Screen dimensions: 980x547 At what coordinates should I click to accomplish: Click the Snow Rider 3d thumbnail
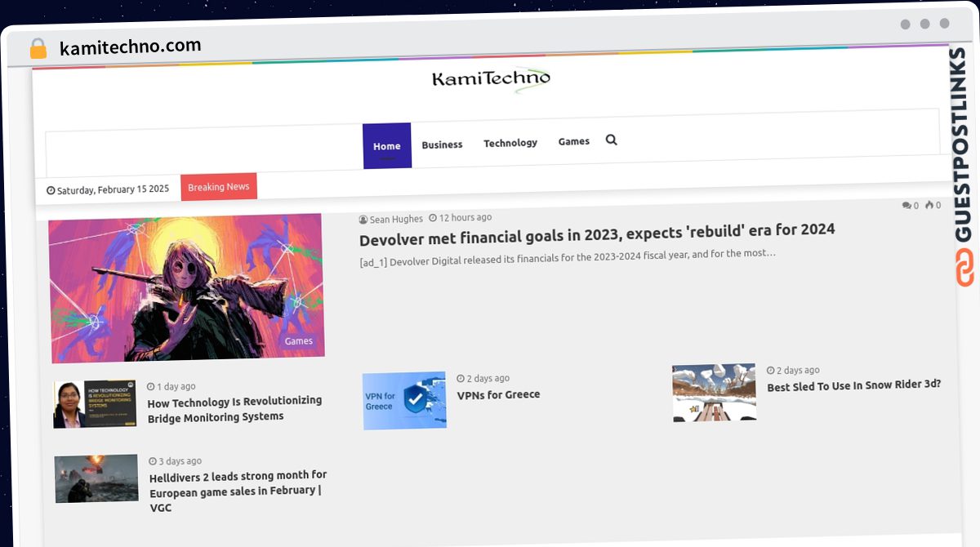715,393
